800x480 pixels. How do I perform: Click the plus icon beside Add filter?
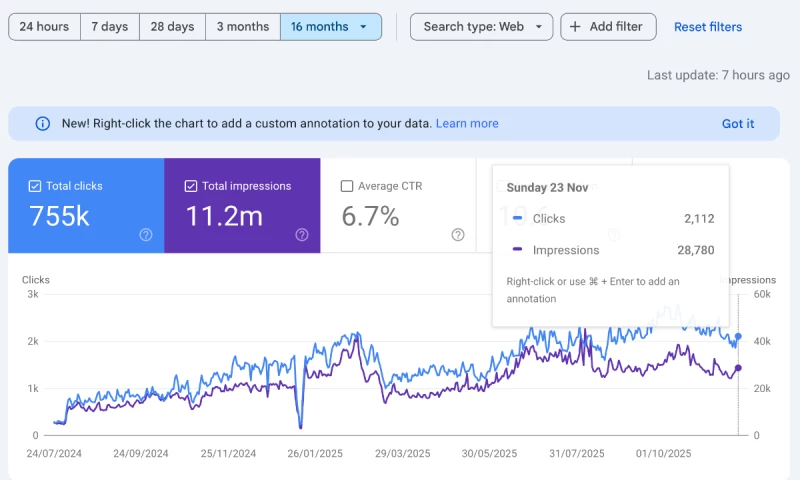click(x=575, y=27)
